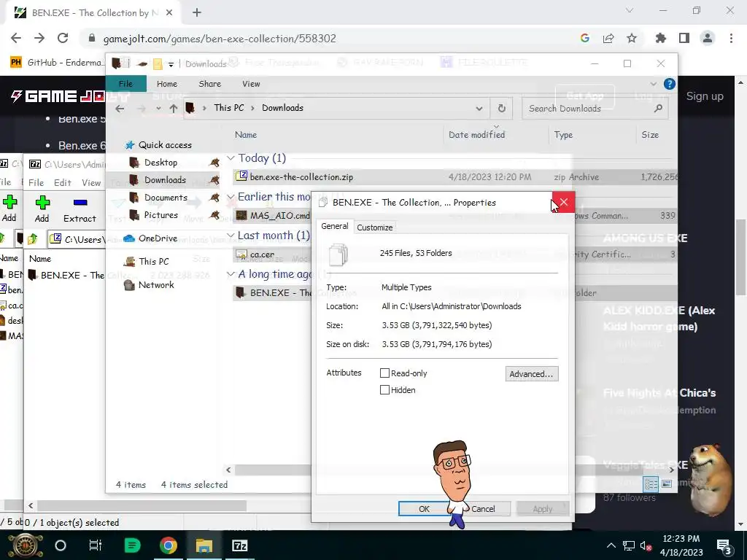
Task: Open the 7-Zip Edit menu
Action: (x=63, y=182)
